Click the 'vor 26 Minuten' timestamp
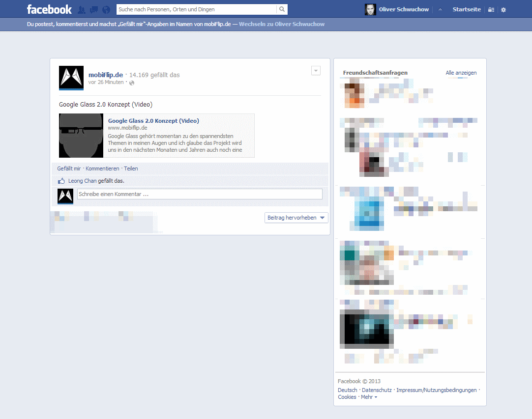 point(106,83)
